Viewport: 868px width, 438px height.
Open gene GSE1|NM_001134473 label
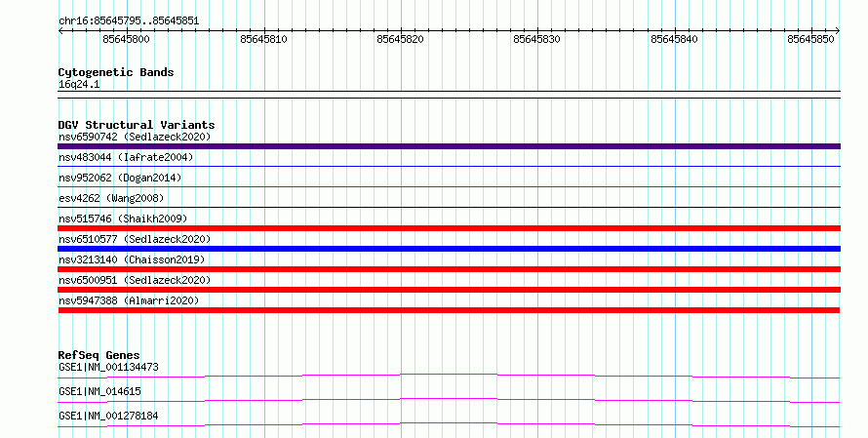[x=108, y=367]
